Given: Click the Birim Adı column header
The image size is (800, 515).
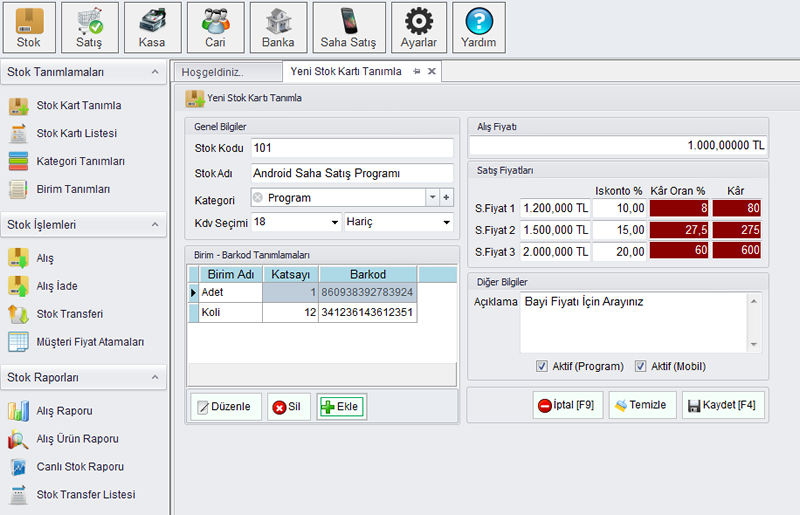Looking at the screenshot, I should (231, 275).
